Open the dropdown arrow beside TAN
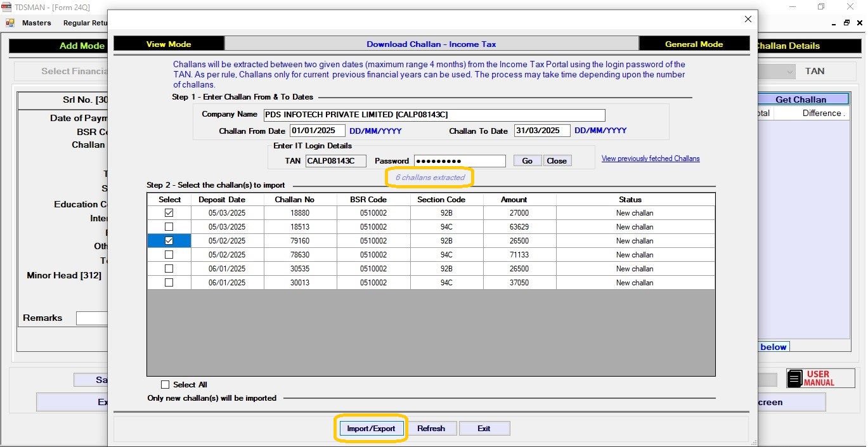868x447 pixels. [789, 72]
